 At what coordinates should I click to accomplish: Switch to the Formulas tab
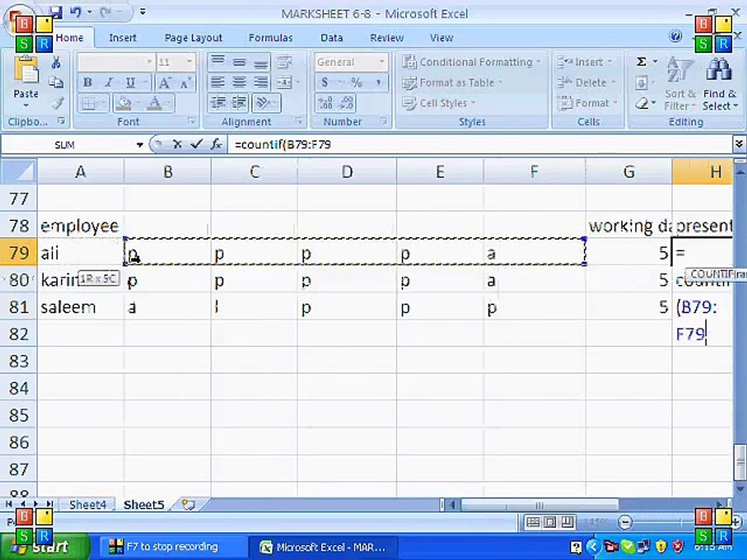(271, 37)
